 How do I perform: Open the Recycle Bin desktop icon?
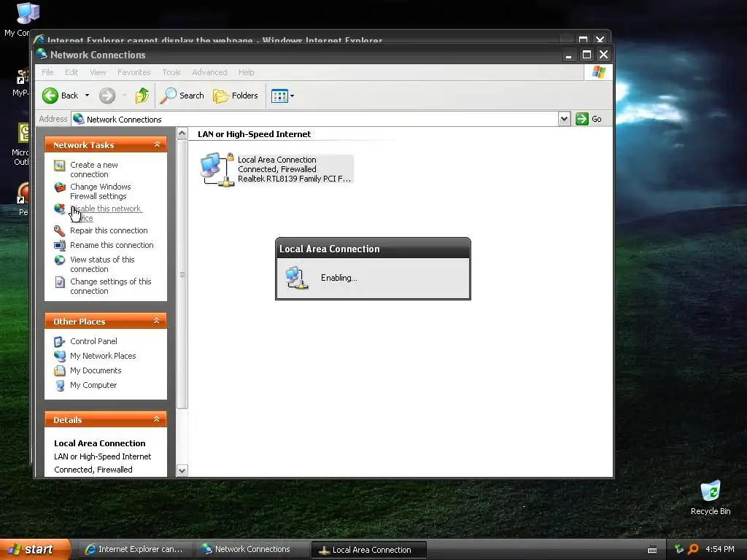coord(711,497)
